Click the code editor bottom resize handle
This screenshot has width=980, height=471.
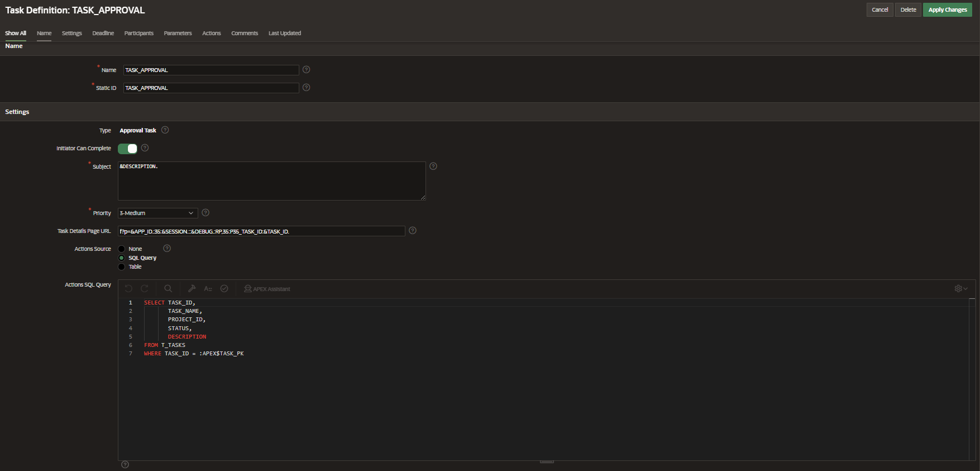(x=547, y=462)
